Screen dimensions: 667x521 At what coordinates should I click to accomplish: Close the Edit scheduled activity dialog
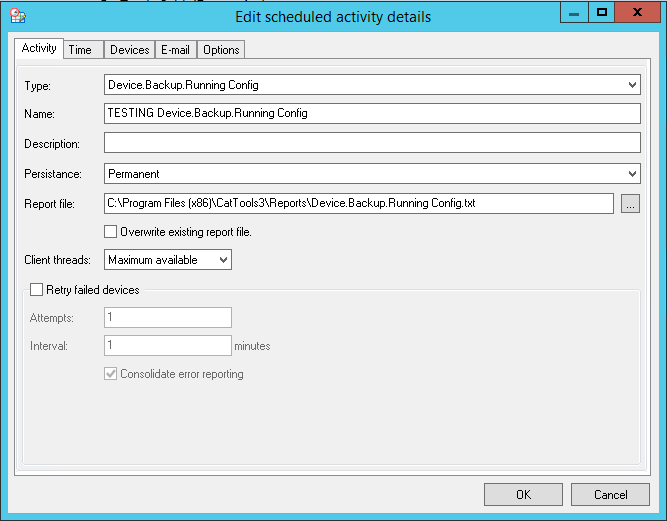637,13
